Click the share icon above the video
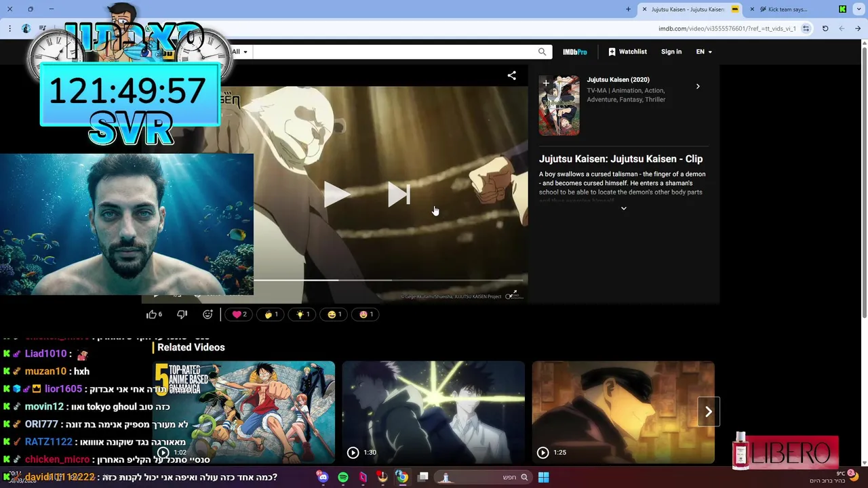The height and width of the screenshot is (488, 868). click(512, 75)
